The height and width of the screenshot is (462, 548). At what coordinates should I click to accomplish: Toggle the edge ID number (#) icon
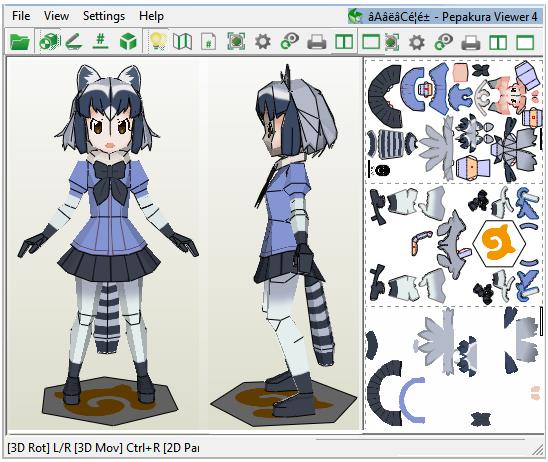[100, 42]
